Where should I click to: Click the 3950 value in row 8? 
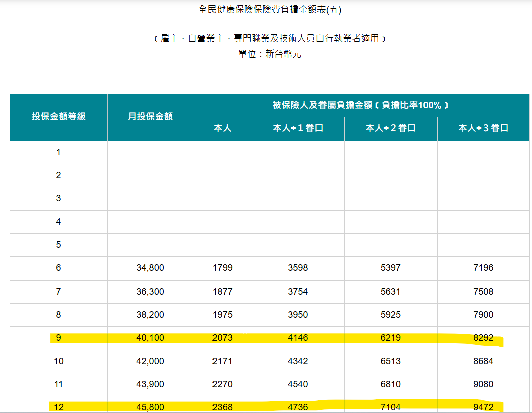click(x=298, y=315)
